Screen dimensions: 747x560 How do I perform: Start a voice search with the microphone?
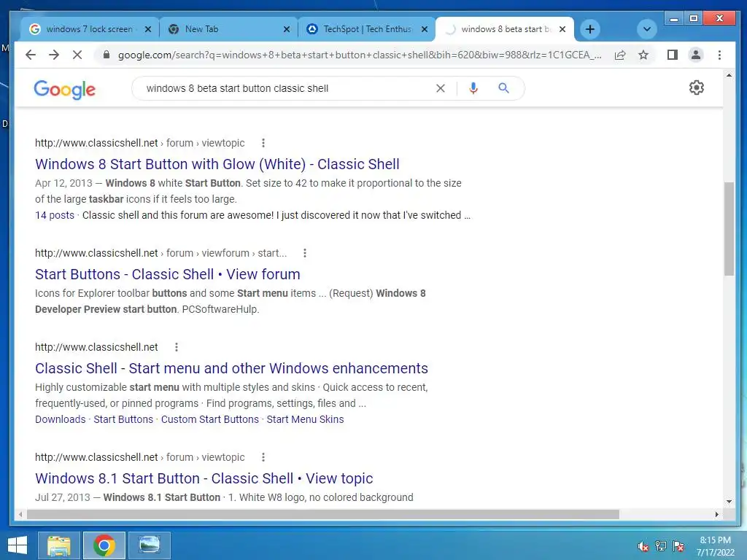473,88
